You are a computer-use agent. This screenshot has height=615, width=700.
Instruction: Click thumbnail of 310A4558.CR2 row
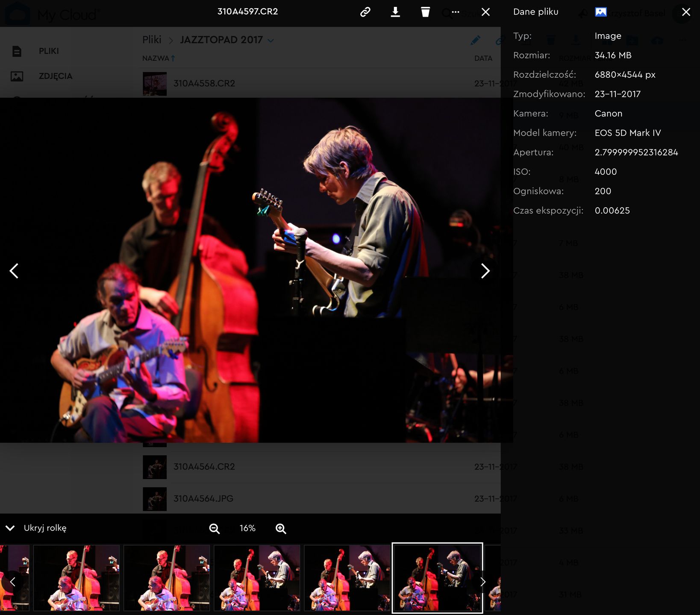click(x=155, y=83)
